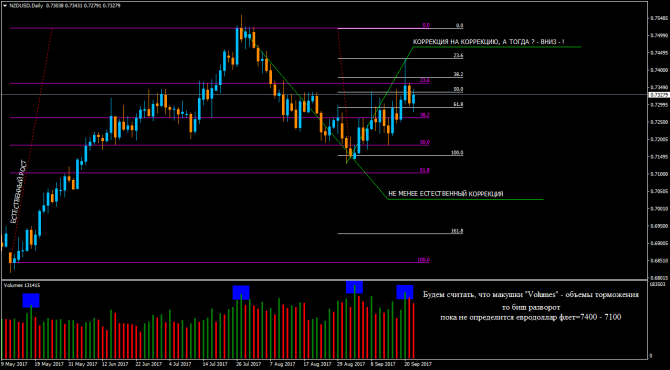Click the 0.71000 price scale label

(x=658, y=174)
